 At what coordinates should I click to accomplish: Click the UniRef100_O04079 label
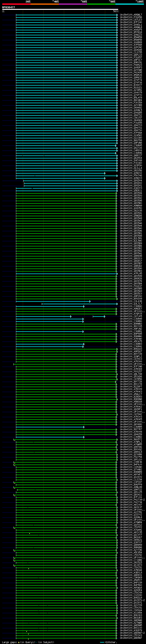(131, 93)
